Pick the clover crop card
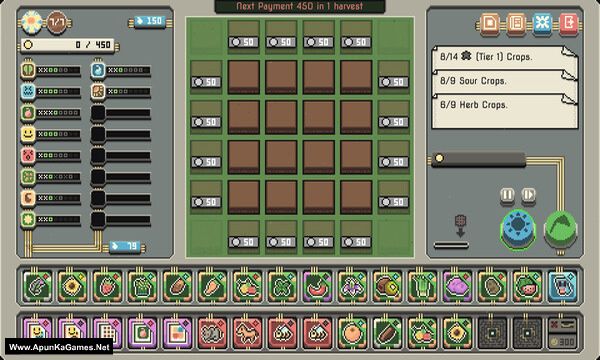Screen dimensions: 600x360 tap(282, 287)
